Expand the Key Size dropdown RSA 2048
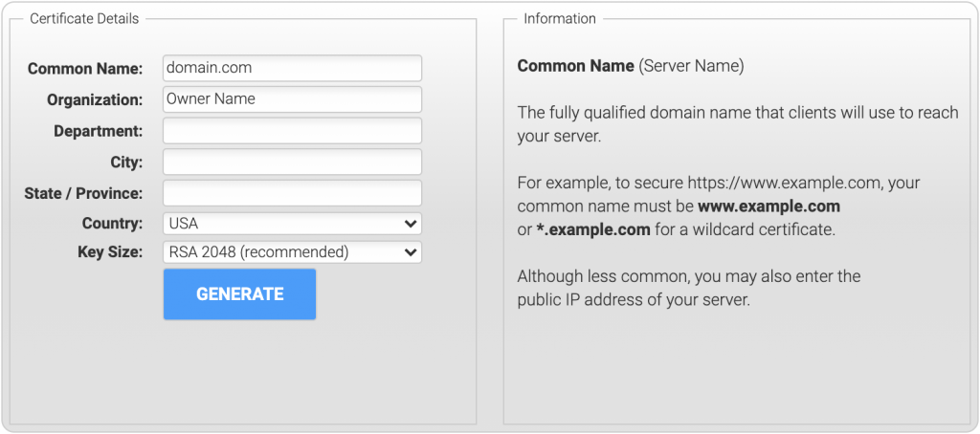This screenshot has width=980, height=434. [292, 252]
